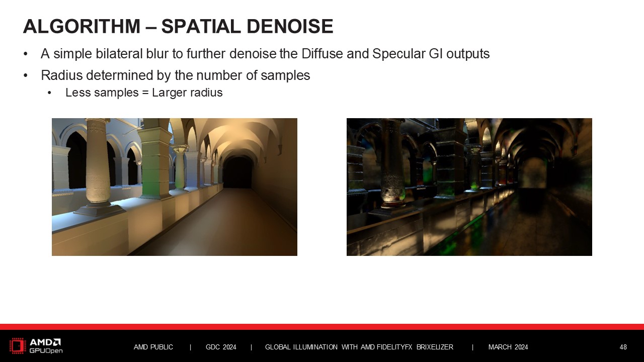Open the left diffuse GI corridor image

point(175,187)
